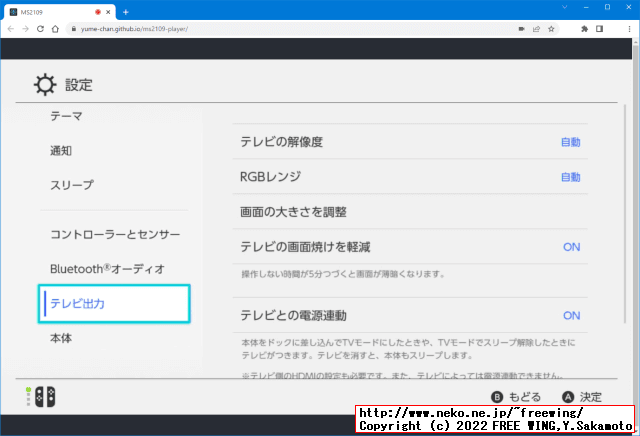Click the MS2109 tab favicon
The width and height of the screenshot is (640, 436).
13,12
